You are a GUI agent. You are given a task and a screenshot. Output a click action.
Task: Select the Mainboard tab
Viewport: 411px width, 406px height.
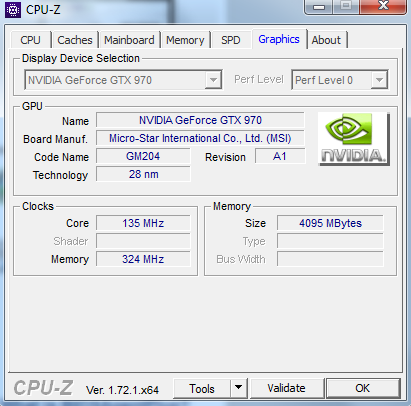(129, 40)
